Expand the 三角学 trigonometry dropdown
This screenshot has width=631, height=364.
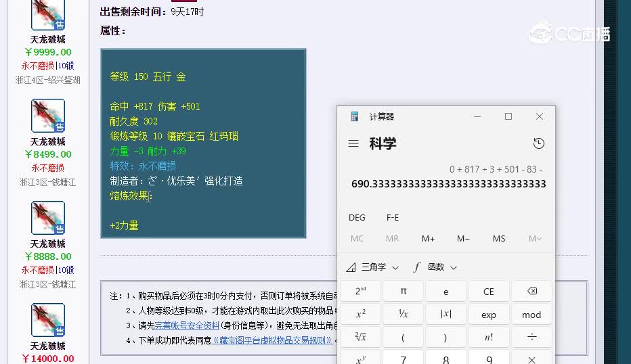[x=373, y=267]
